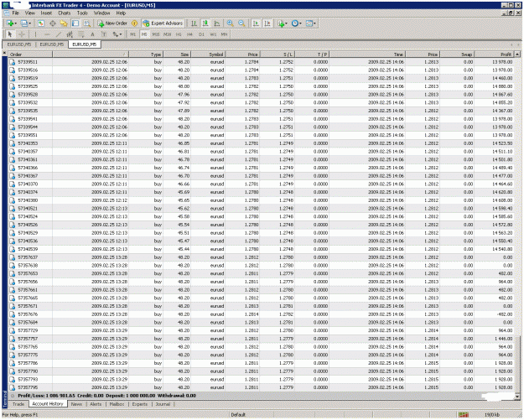Toggle the Terminal panel icon

pos(75,23)
